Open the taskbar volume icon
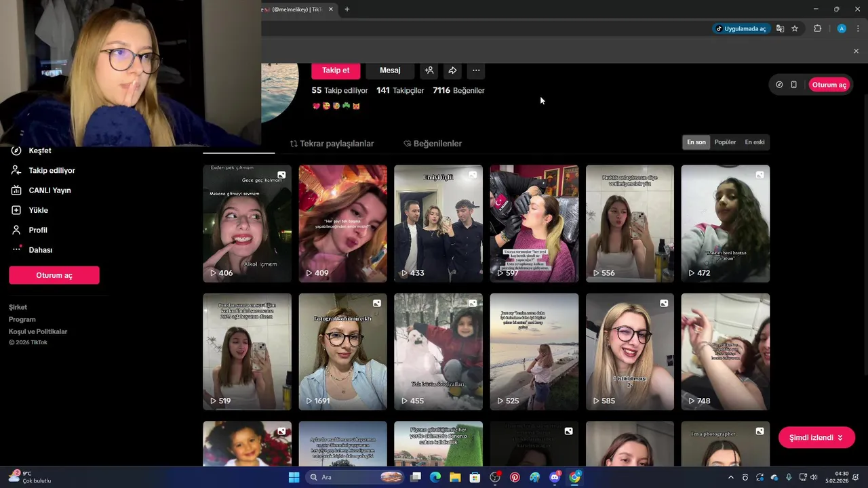This screenshot has width=868, height=488. tap(814, 477)
